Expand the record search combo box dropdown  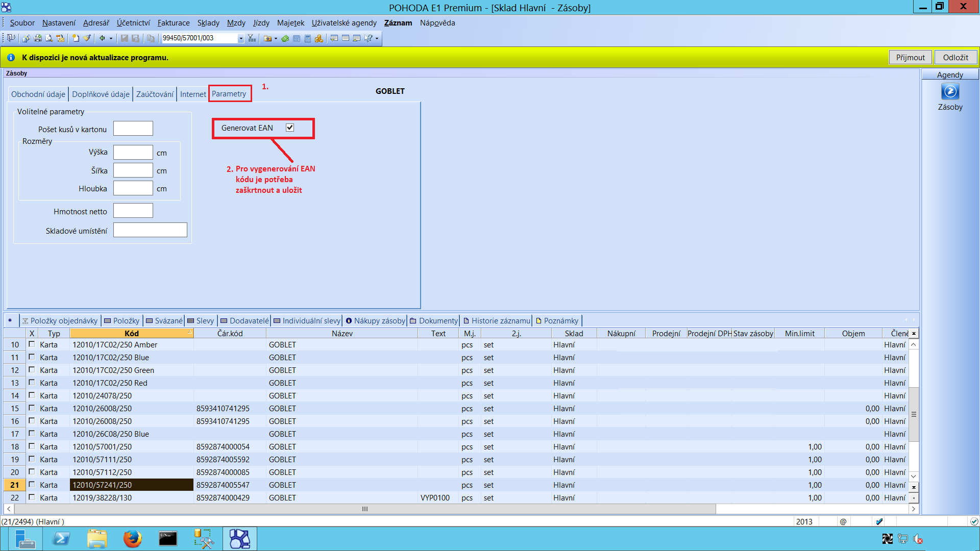241,38
